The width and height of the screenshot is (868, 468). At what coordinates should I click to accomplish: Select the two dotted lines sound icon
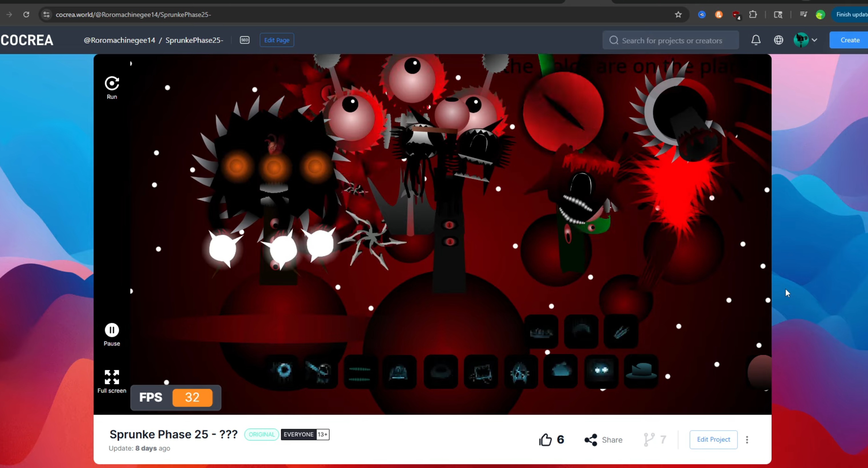tap(360, 372)
